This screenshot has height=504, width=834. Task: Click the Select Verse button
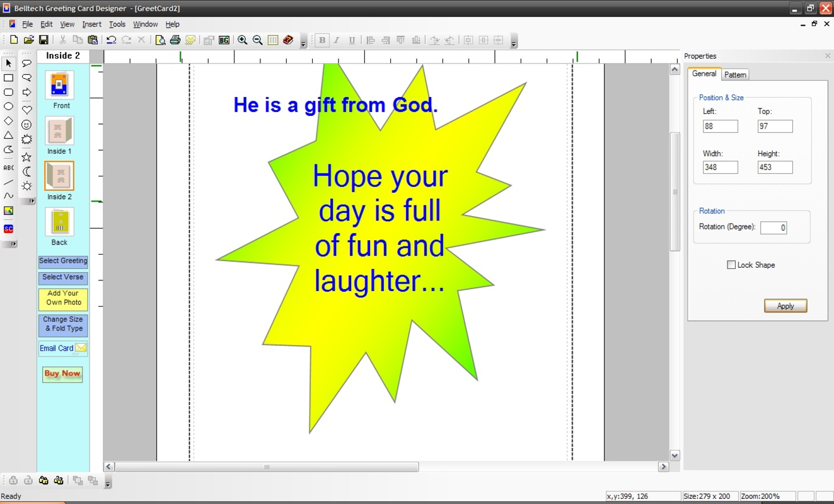pos(63,278)
